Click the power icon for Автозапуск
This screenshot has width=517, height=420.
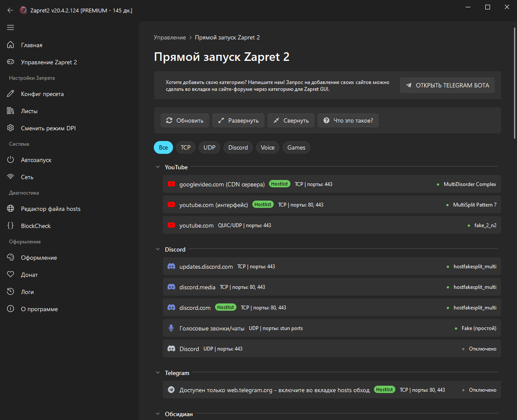click(11, 160)
